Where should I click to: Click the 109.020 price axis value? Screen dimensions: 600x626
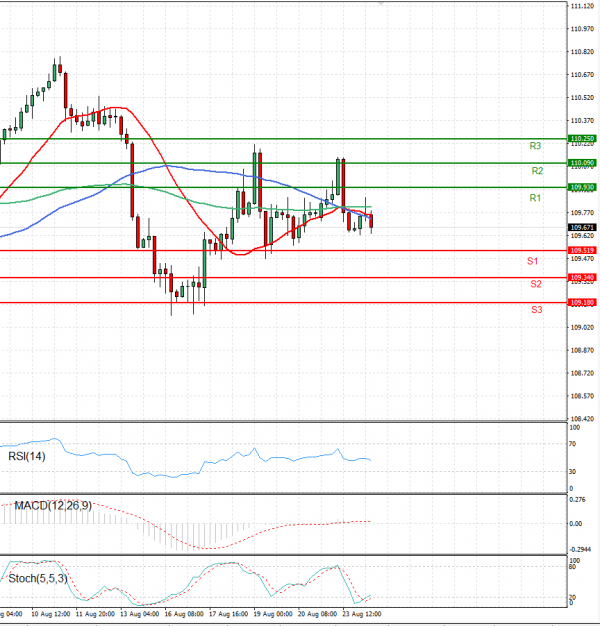[x=582, y=327]
